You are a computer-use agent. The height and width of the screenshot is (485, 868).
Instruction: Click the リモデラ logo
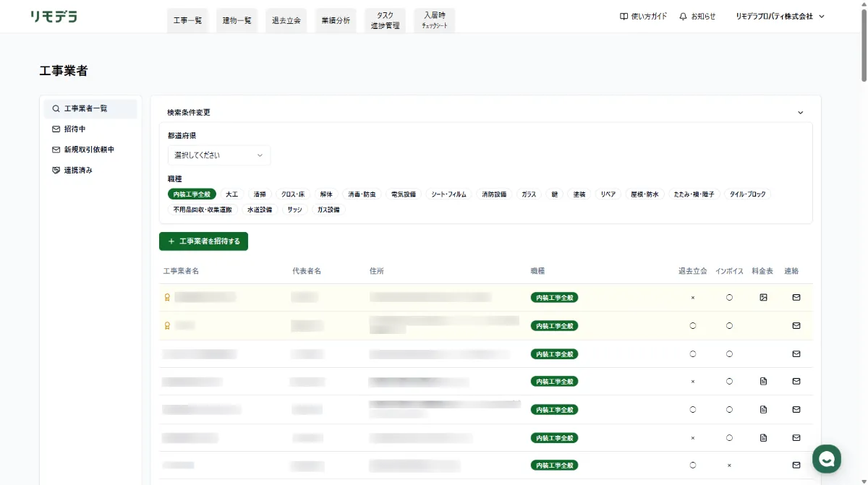pyautogui.click(x=54, y=17)
